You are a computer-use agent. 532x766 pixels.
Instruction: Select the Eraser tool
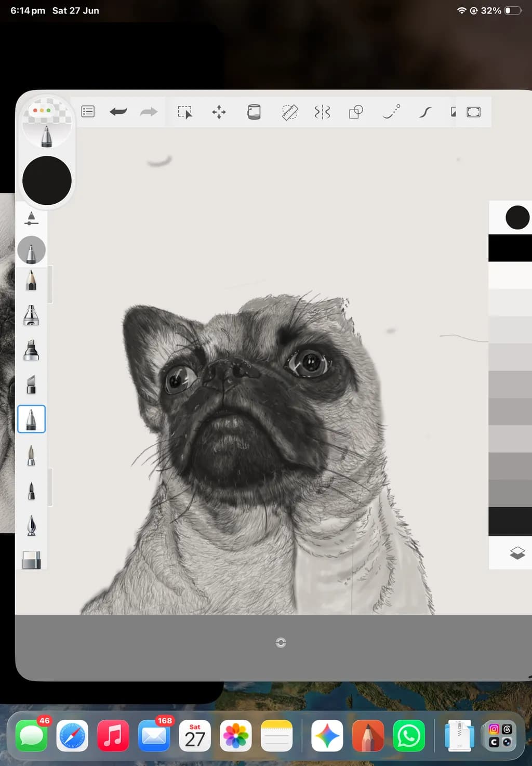coord(31,560)
